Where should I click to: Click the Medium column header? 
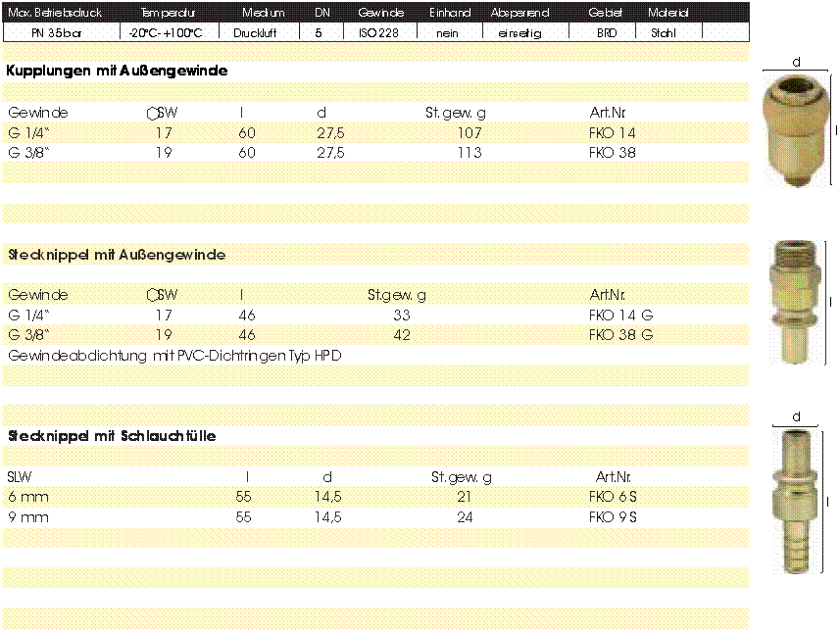[x=263, y=13]
